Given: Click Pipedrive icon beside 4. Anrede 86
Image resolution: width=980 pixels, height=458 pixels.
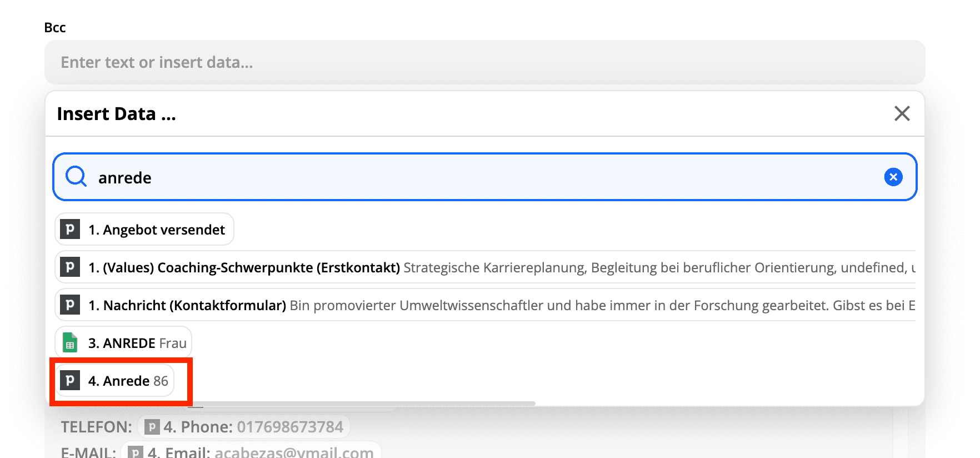Looking at the screenshot, I should (70, 380).
